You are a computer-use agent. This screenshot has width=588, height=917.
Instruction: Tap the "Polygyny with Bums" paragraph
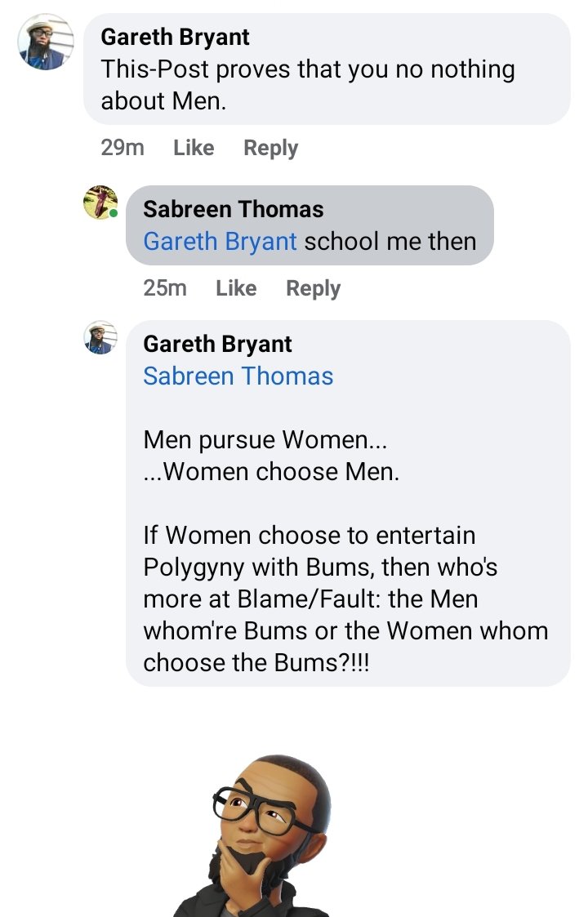tap(345, 599)
